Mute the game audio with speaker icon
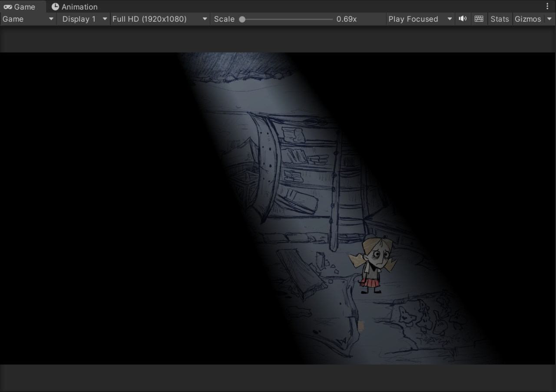The width and height of the screenshot is (556, 392). (x=463, y=19)
